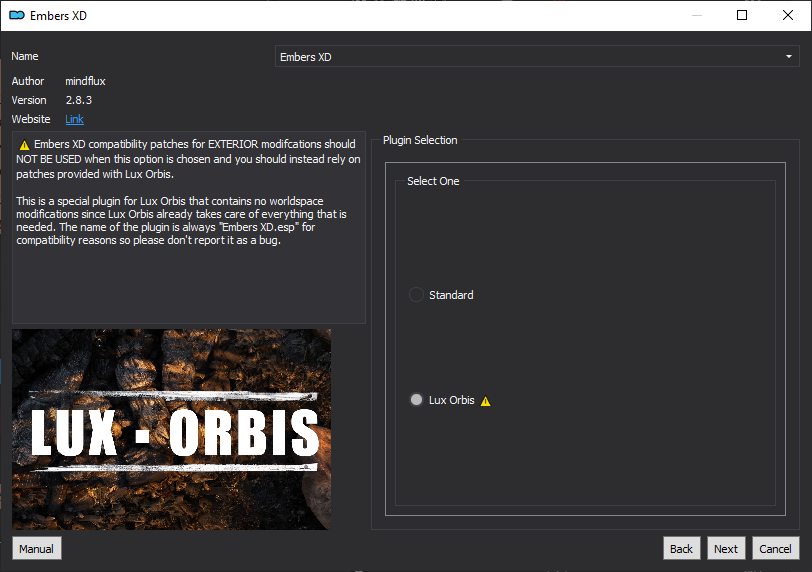Screen dimensions: 812x572
Task: Click the version number 2.8.3
Action: (79, 100)
